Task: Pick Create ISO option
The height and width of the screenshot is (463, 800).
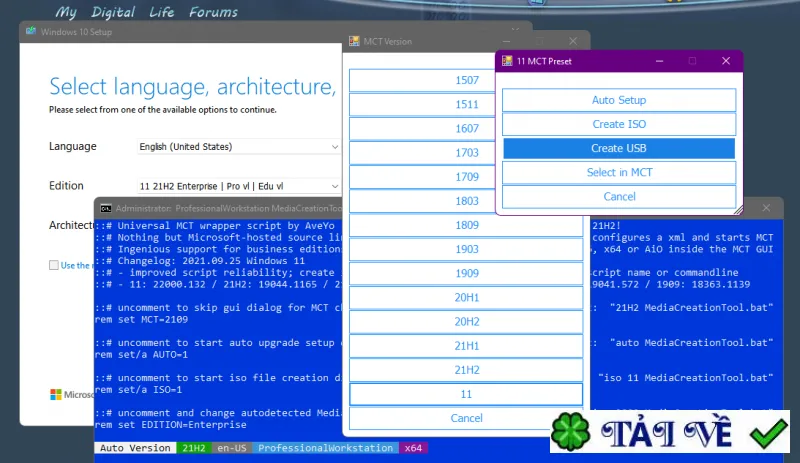Action: tap(619, 124)
